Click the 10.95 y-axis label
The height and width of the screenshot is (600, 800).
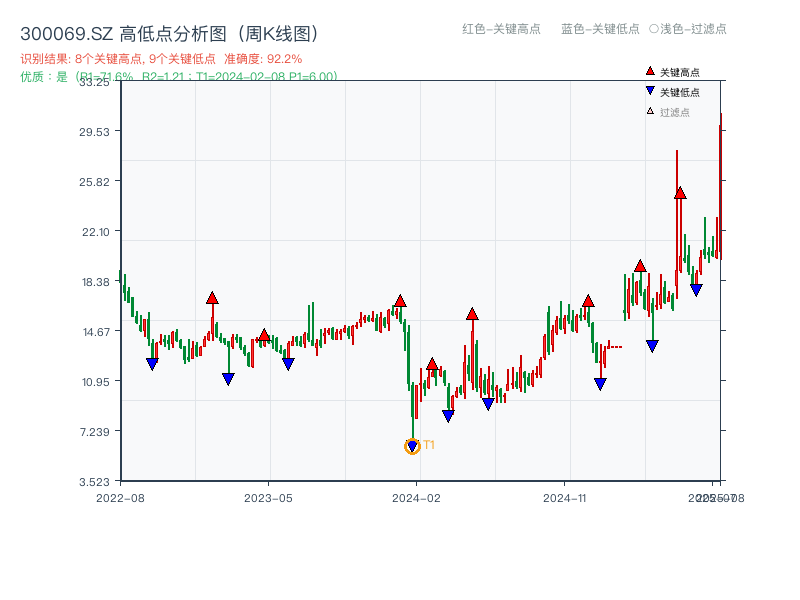coord(96,382)
